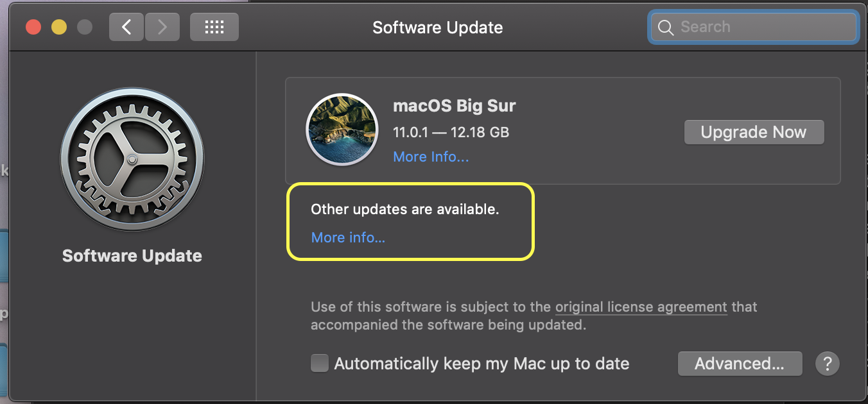The width and height of the screenshot is (868, 404).
Task: Click the gray disabled zoom window button
Action: [85, 27]
